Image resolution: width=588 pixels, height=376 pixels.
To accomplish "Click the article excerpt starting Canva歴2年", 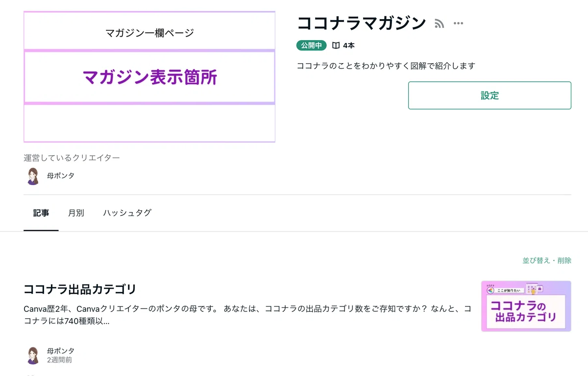I will click(x=247, y=315).
